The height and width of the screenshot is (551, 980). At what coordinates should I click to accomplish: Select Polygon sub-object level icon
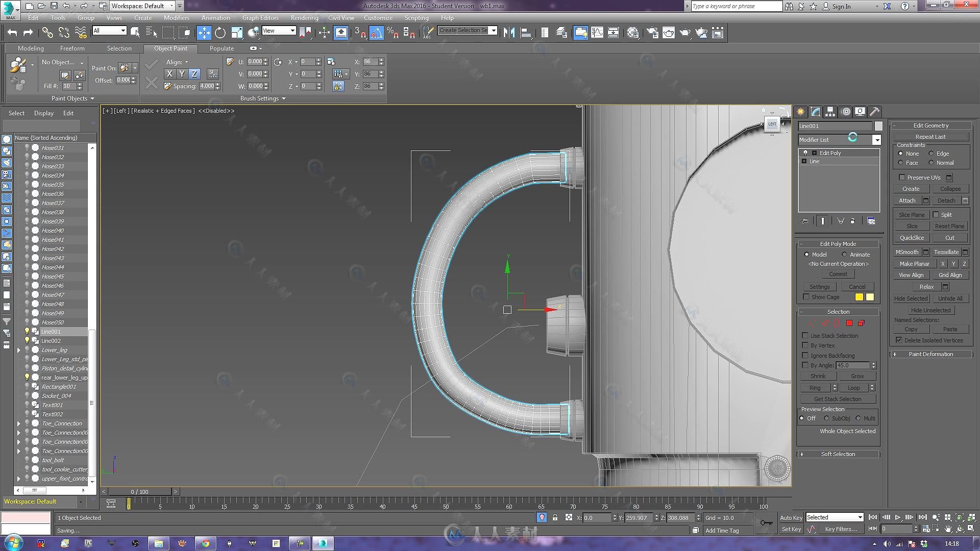point(849,323)
